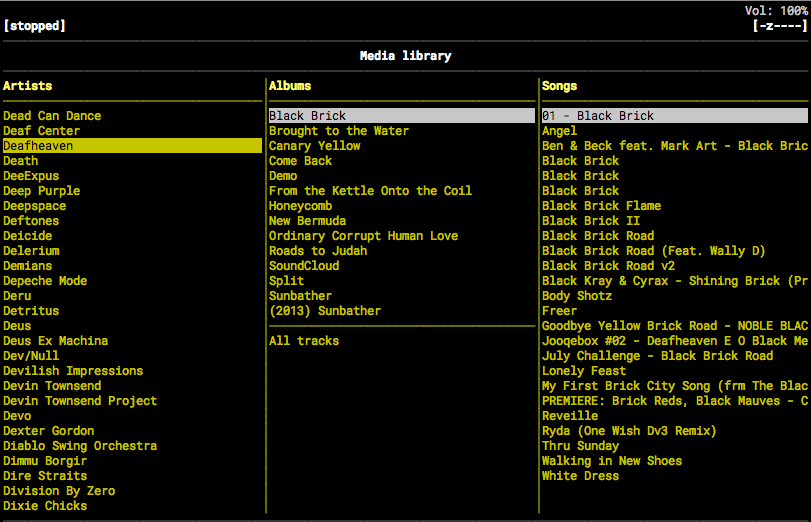Image resolution: width=811 pixels, height=522 pixels.
Task: Click Delerium in the Artists list
Action: (x=31, y=251)
